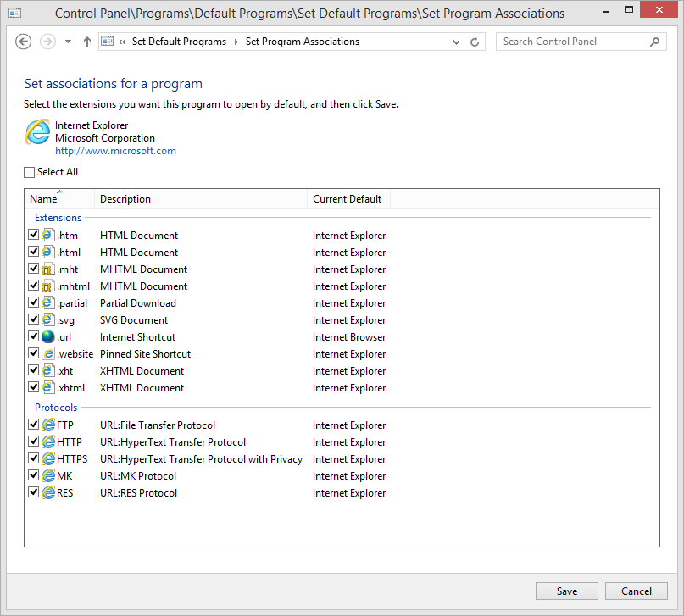
Task: Sort by the Current Default column header
Action: tap(348, 199)
